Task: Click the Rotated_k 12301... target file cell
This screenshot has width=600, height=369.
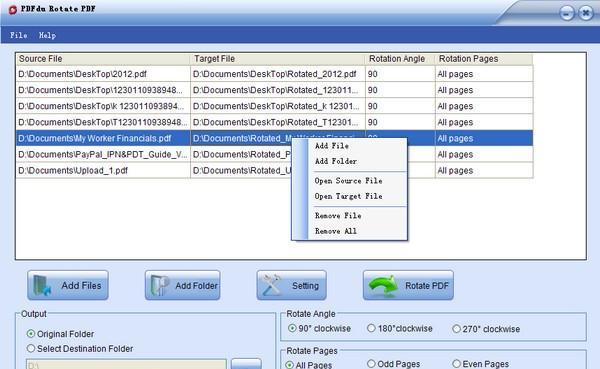Action: (277, 106)
